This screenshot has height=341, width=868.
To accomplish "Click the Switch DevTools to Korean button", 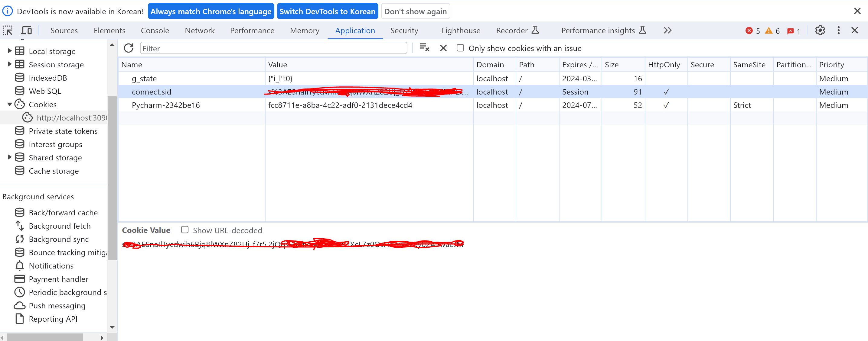I will pyautogui.click(x=327, y=11).
